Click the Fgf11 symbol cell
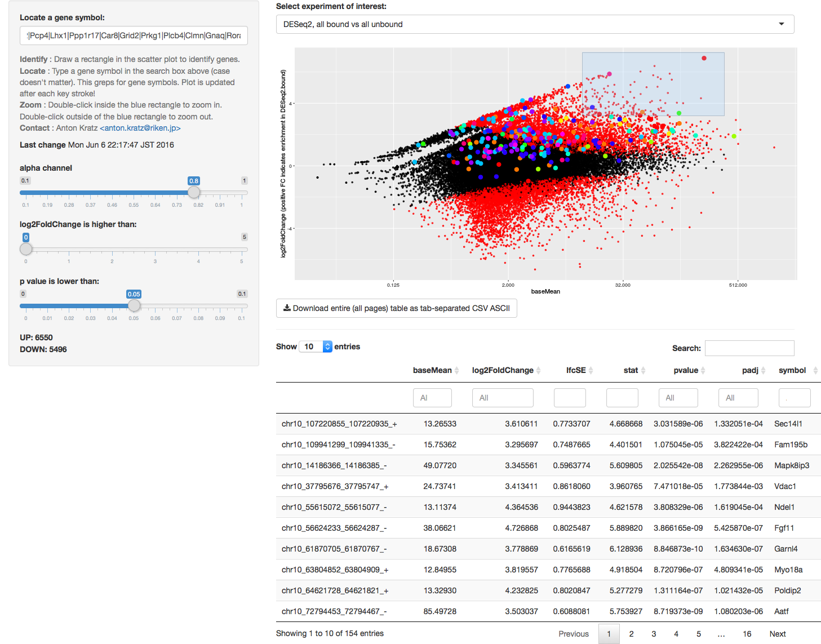 784,528
